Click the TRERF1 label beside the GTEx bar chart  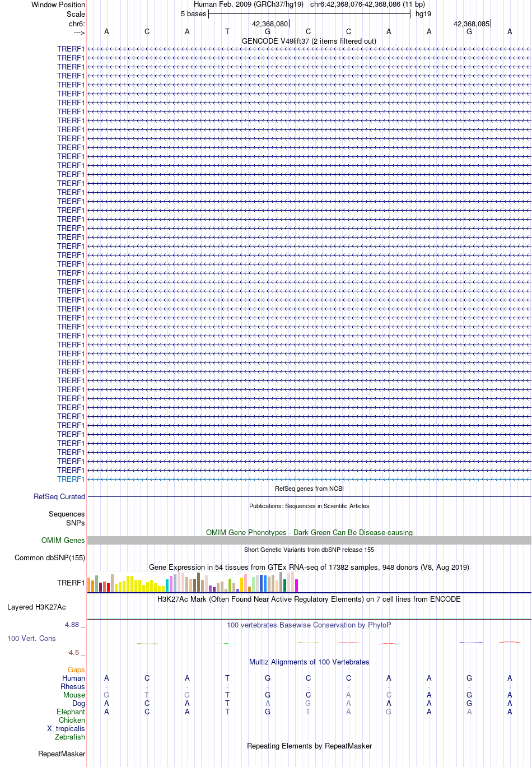[x=71, y=583]
